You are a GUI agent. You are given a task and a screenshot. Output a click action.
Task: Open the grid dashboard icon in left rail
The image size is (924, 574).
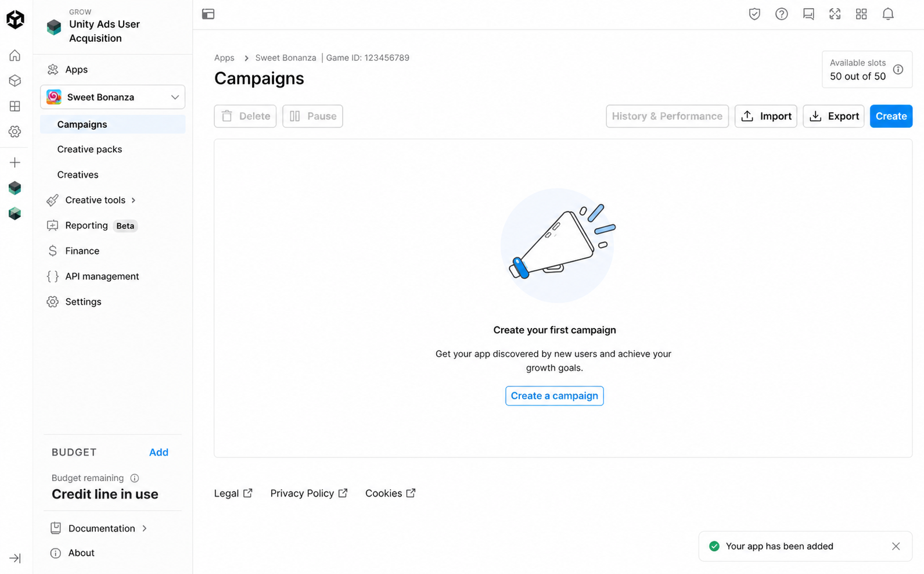click(x=15, y=106)
